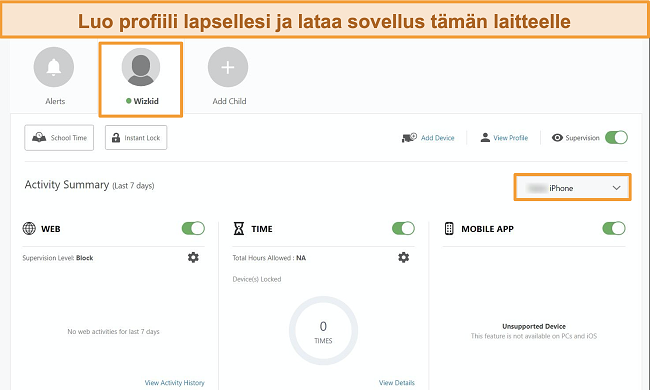This screenshot has height=390, width=650.
Task: Click the Add Device link
Action: click(x=438, y=138)
